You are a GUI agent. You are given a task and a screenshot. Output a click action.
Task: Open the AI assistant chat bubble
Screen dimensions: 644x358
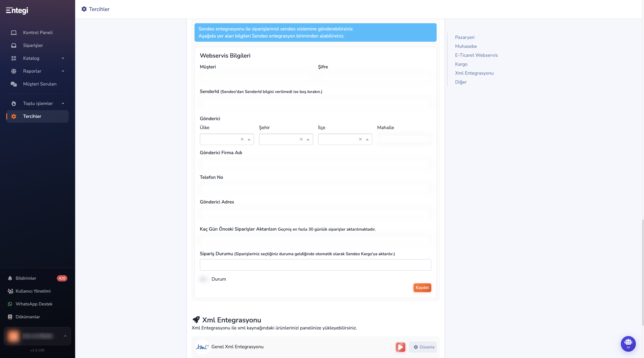(x=628, y=343)
